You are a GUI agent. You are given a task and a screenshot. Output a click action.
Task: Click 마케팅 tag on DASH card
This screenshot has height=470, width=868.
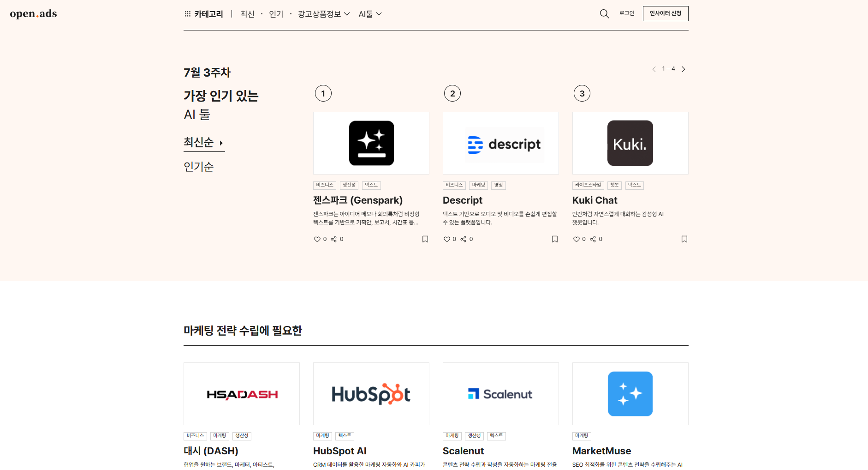point(220,436)
